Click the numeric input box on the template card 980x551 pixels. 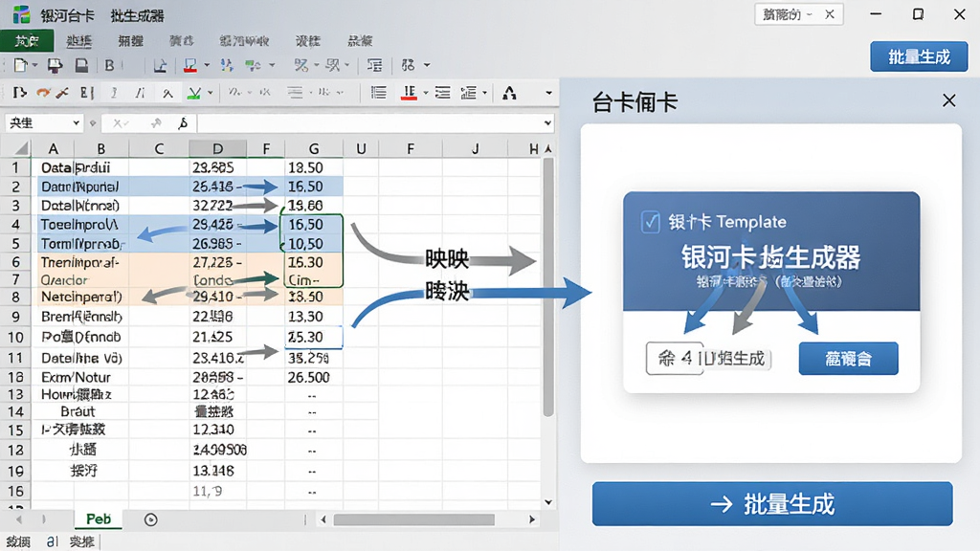[675, 359]
